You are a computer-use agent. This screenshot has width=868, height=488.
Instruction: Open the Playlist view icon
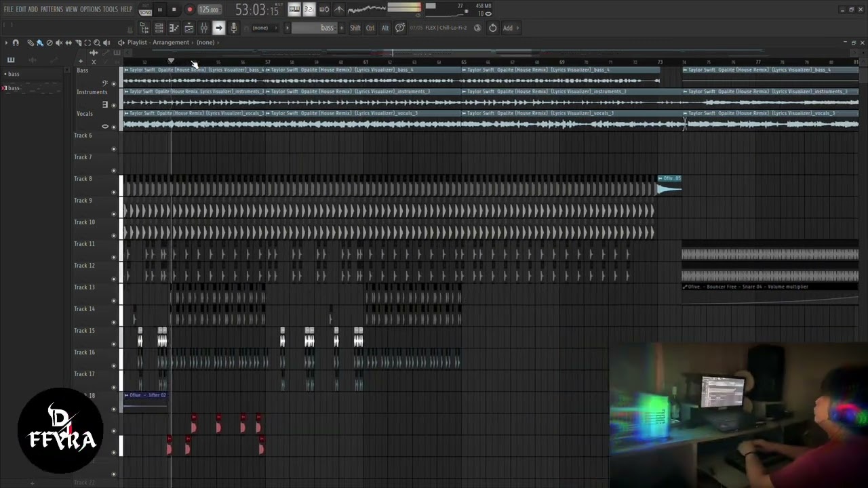pos(144,28)
